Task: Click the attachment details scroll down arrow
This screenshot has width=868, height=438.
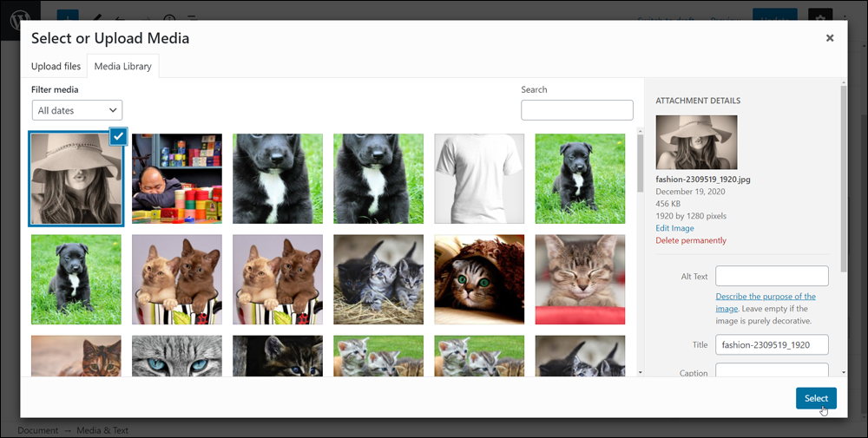Action: pyautogui.click(x=843, y=373)
